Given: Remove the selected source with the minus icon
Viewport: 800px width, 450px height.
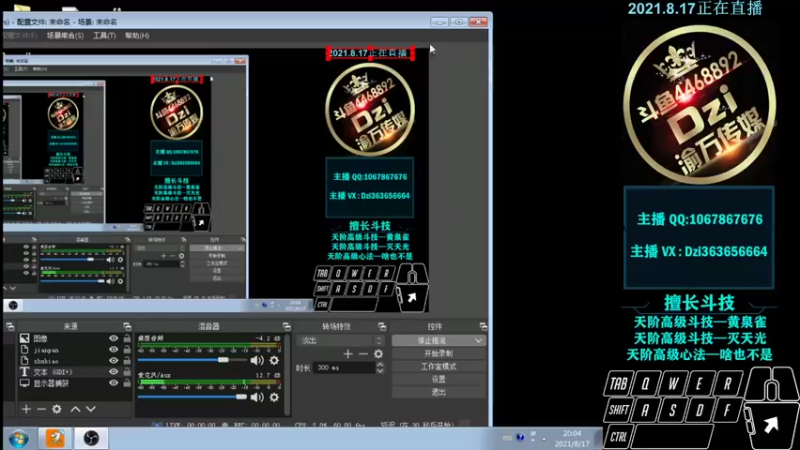Looking at the screenshot, I should (41, 409).
